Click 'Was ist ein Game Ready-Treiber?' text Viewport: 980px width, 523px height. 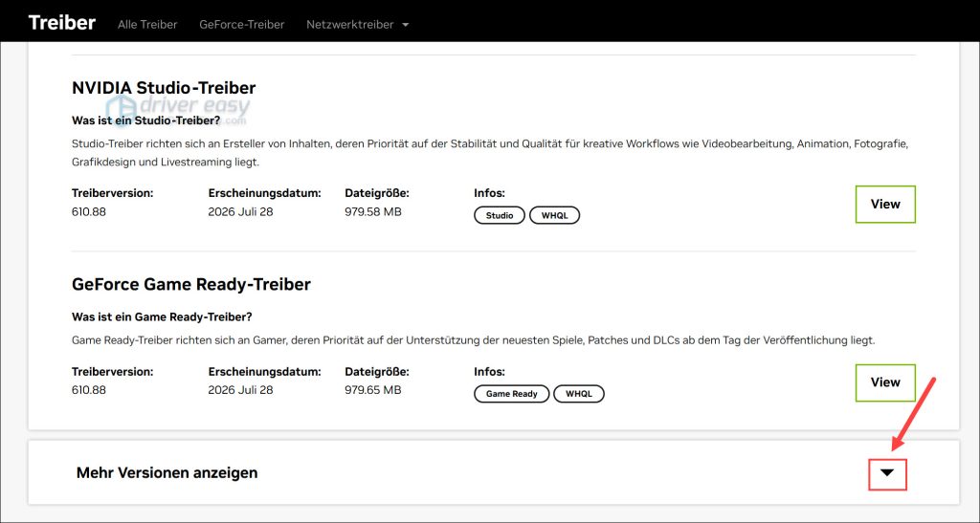pos(162,317)
